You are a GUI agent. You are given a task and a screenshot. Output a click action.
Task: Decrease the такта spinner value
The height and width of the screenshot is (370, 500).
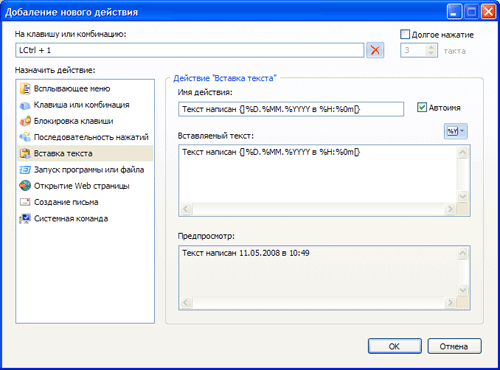click(431, 53)
